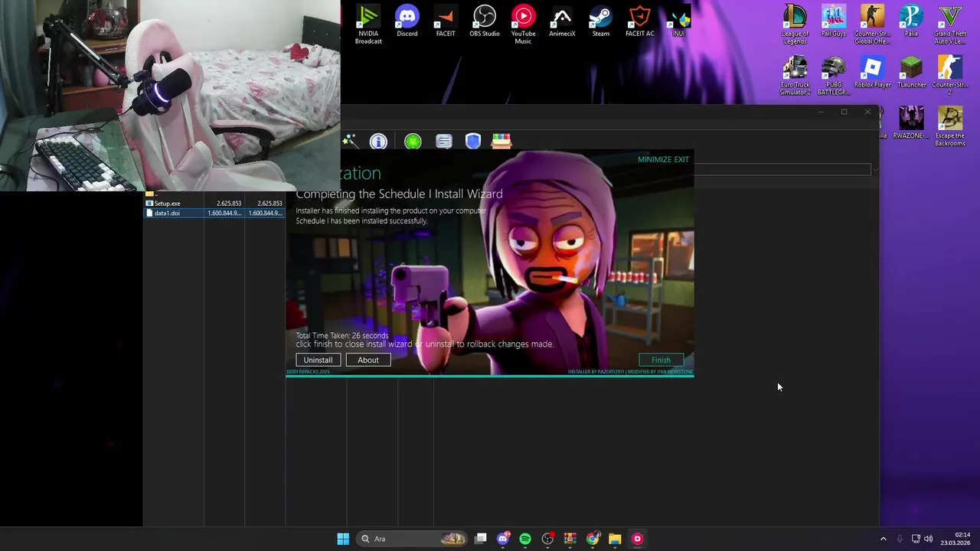Open the Palia desktop shortcut
The width and height of the screenshot is (980, 551).
tap(911, 21)
